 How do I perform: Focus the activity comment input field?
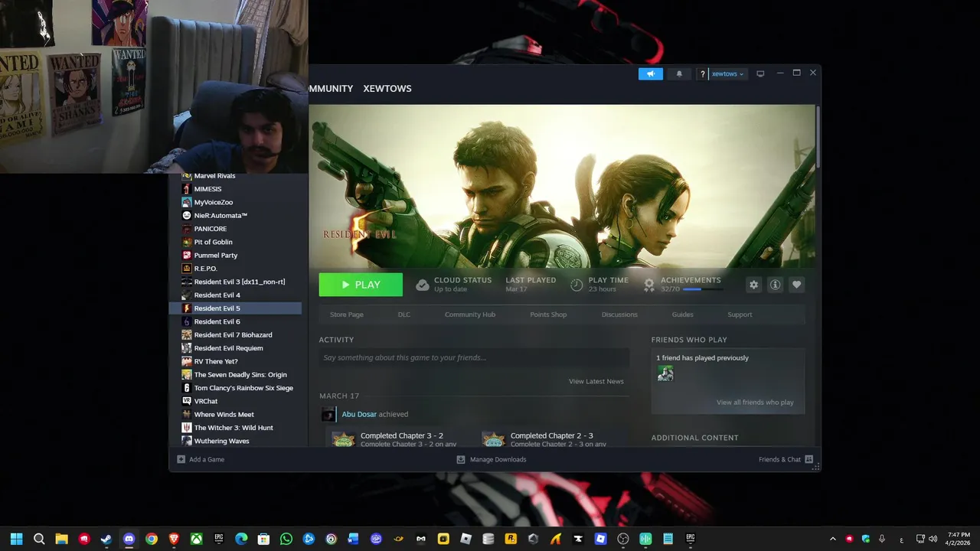474,357
